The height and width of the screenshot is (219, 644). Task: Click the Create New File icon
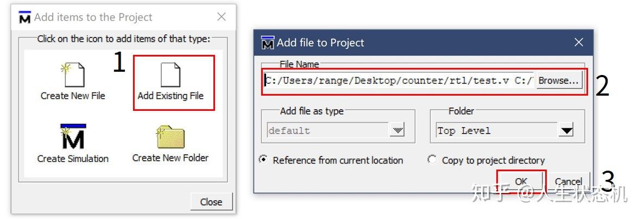tap(73, 75)
